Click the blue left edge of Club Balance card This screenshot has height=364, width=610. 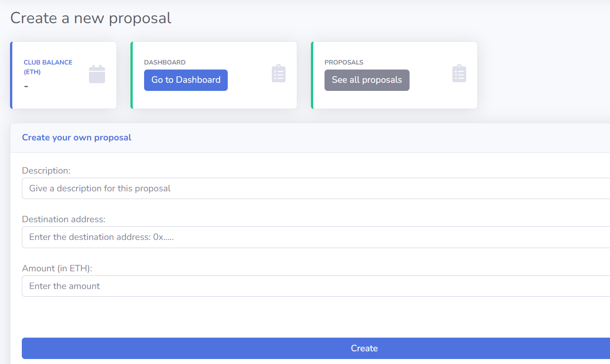(11, 75)
